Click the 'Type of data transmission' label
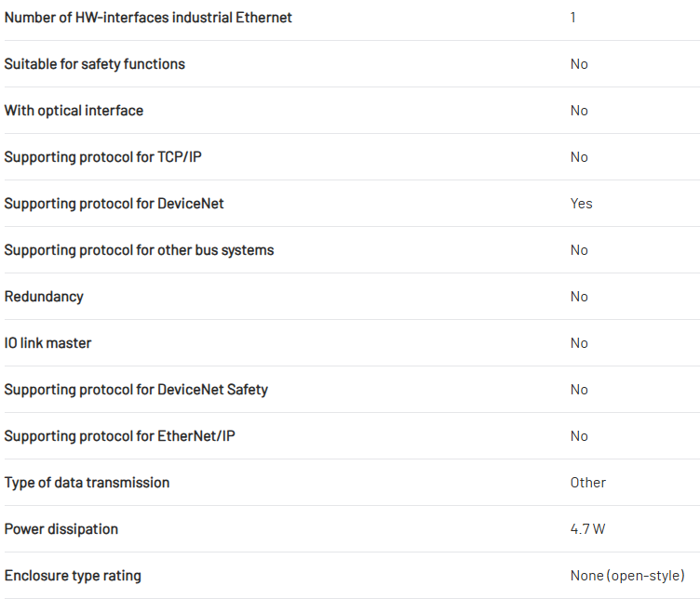Viewport: 700px width, 599px height. [87, 483]
